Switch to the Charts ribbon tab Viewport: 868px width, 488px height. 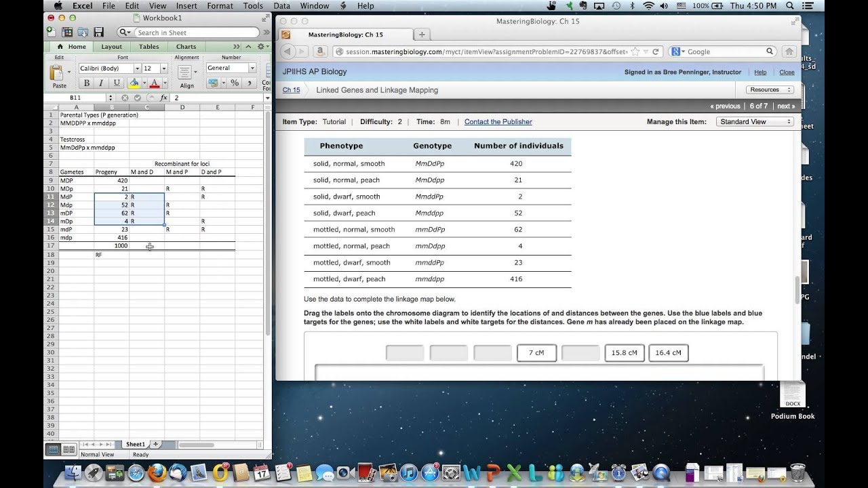click(186, 47)
